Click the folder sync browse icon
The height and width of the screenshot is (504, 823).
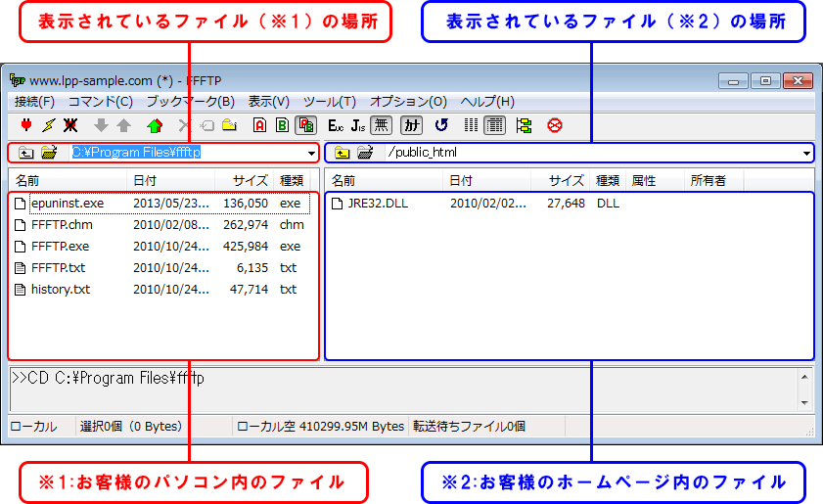[x=524, y=125]
